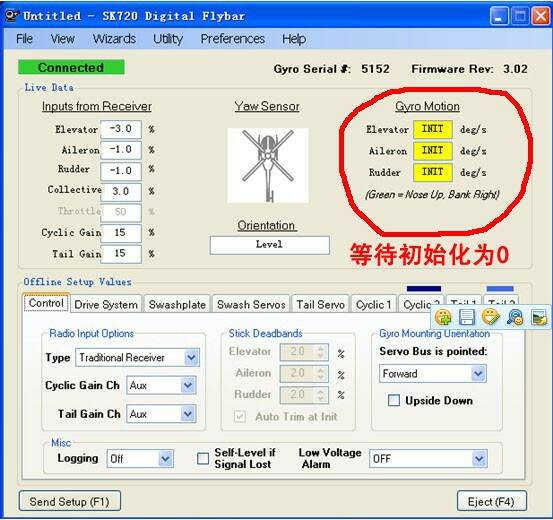Open the File menu
Viewport: 553px width, 520px height.
(24, 38)
